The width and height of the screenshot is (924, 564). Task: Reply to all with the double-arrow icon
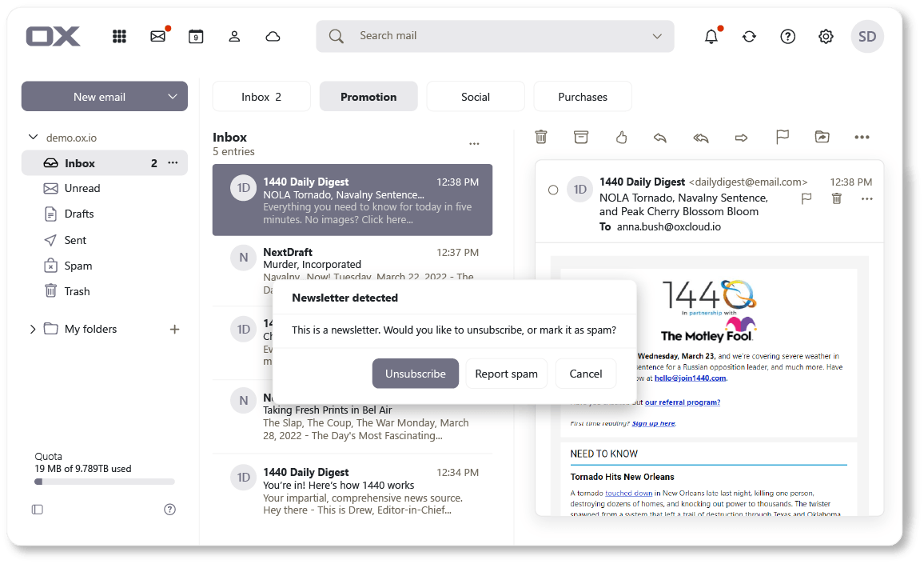pos(701,138)
